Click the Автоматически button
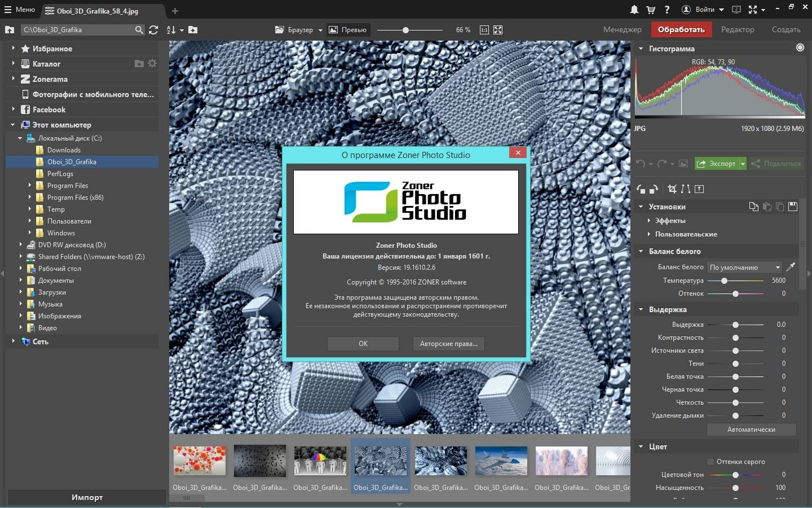The width and height of the screenshot is (812, 508). [751, 430]
